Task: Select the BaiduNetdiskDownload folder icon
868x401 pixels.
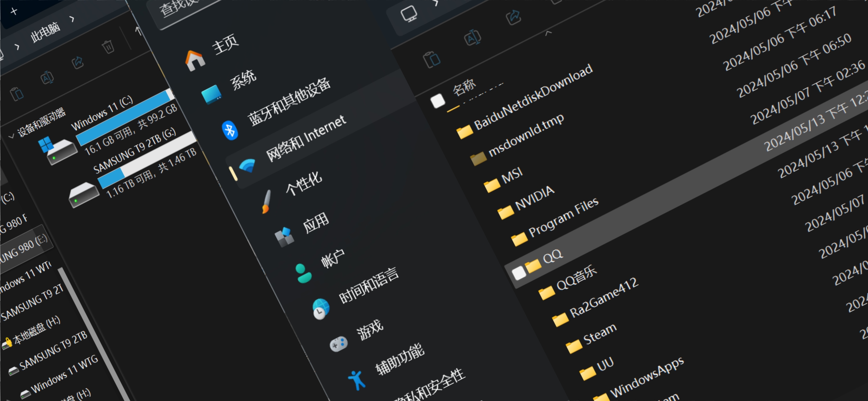Action: tap(465, 131)
